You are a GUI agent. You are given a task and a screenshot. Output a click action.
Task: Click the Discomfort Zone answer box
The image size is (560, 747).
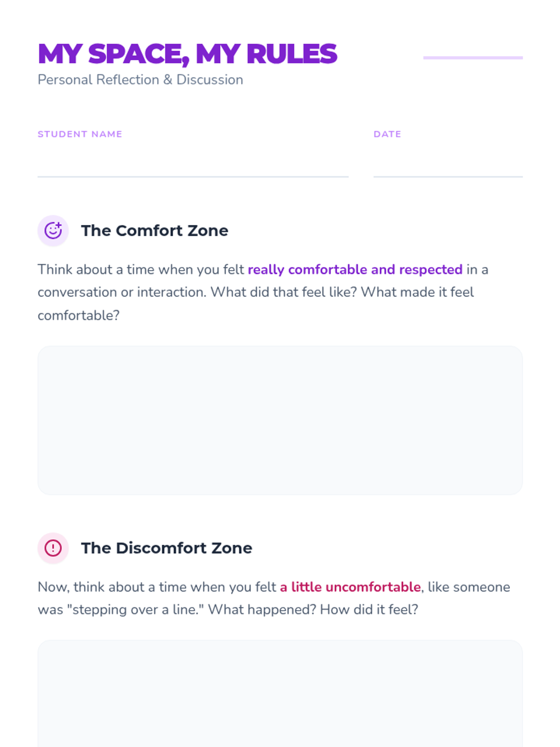[280, 694]
